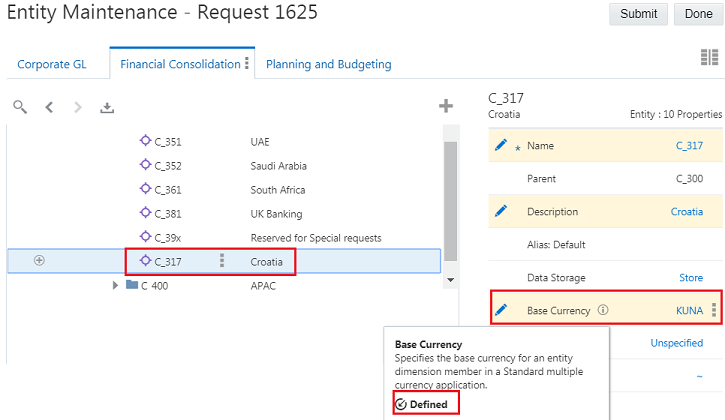Image resolution: width=725 pixels, height=420 pixels.
Task: Click the circled plus on Croatia row
Action: (x=40, y=261)
